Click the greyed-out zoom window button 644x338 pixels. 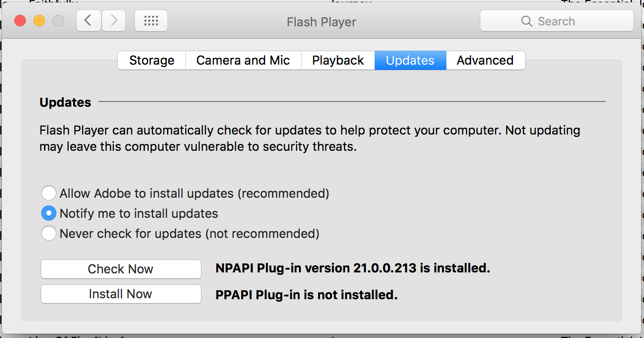point(58,21)
